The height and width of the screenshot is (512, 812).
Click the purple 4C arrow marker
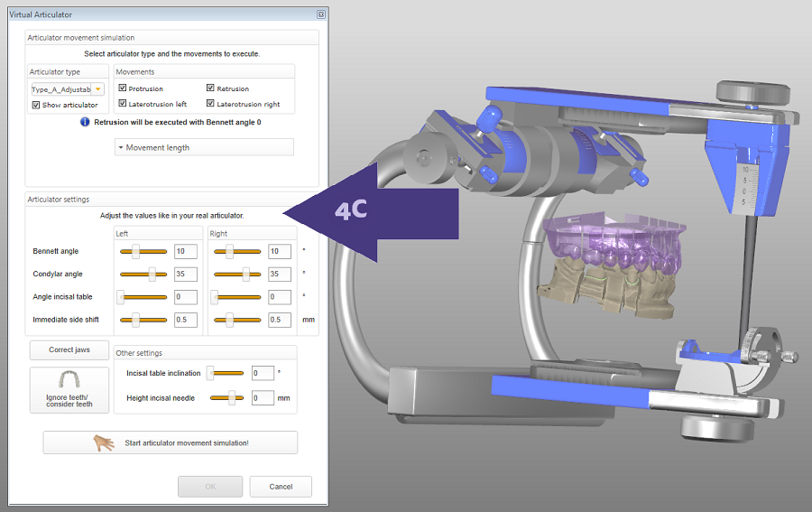[x=371, y=212]
